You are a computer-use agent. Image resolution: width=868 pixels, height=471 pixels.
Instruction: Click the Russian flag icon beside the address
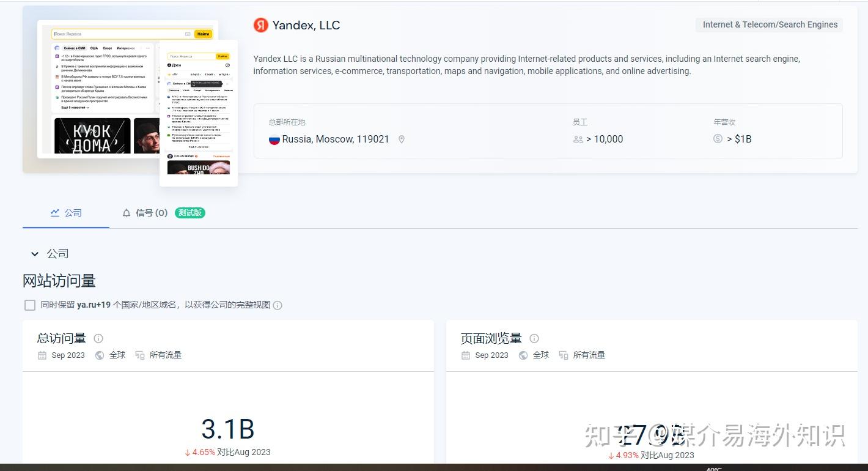(274, 139)
